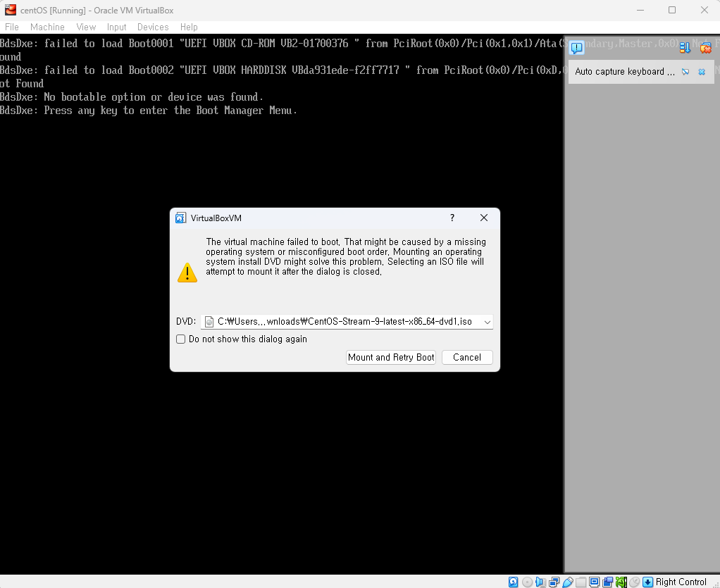
Task: Click the 'No bootable option or device' console line
Action: [x=132, y=97]
